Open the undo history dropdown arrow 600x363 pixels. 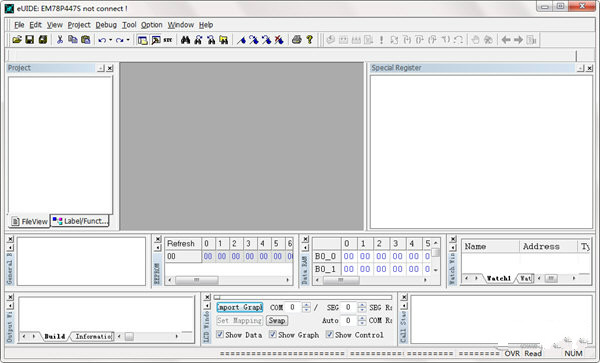110,40
